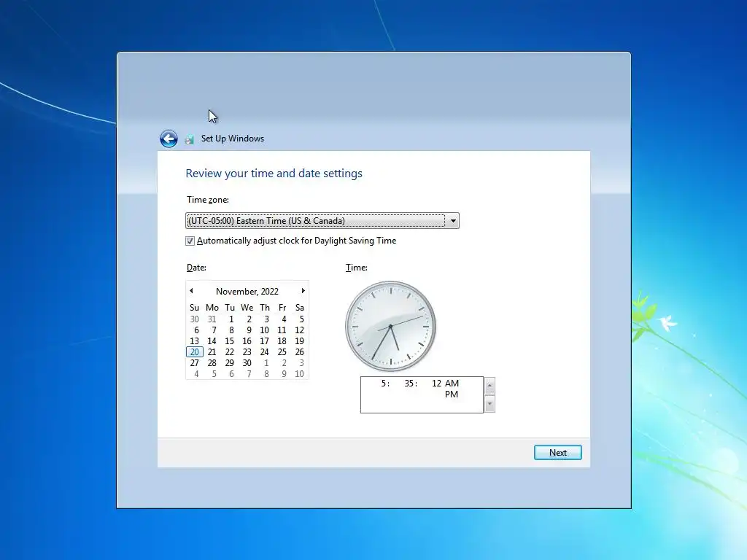Choose November 24 on the calendar

click(264, 352)
